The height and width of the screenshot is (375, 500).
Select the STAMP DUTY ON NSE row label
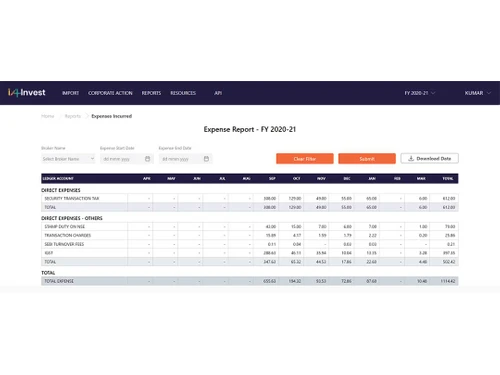(65, 226)
